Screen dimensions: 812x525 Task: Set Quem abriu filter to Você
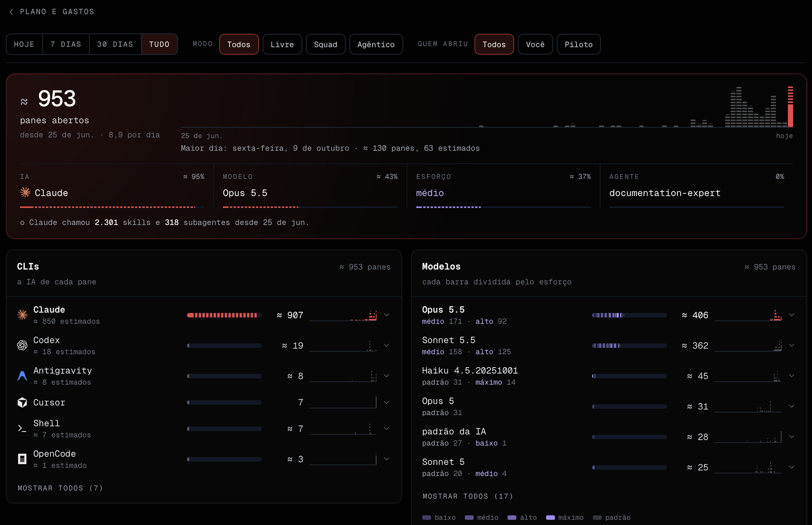(535, 44)
